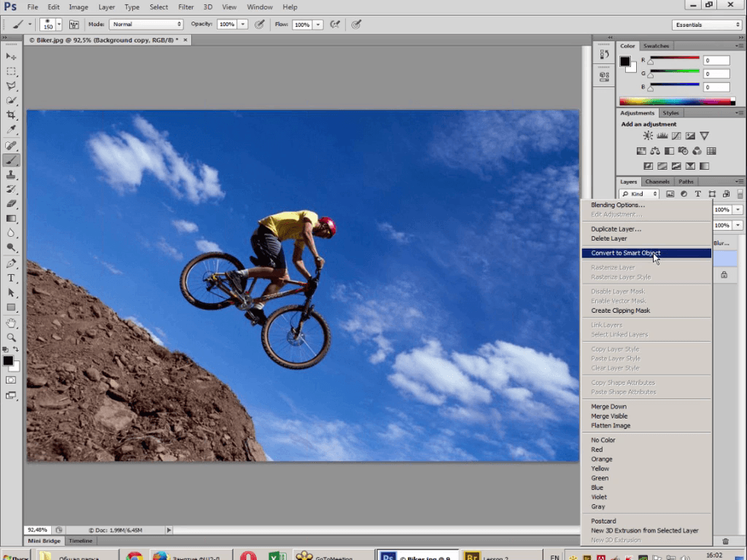Select the Eraser tool
Screen dimensions: 747x560
pos(11,204)
